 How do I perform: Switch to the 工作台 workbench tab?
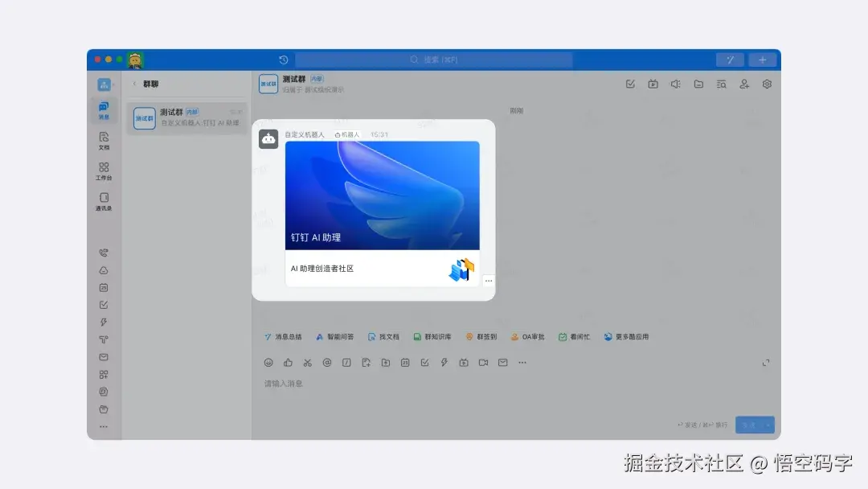103,170
